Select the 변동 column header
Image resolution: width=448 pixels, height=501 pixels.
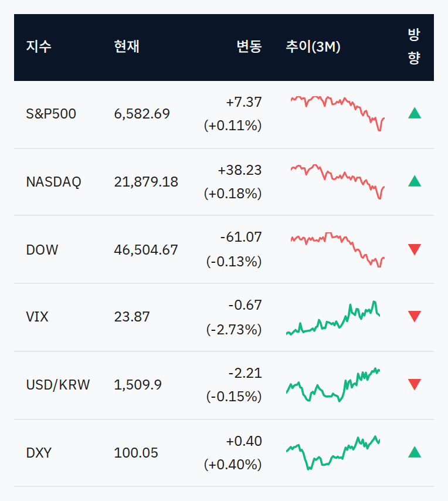coord(249,47)
